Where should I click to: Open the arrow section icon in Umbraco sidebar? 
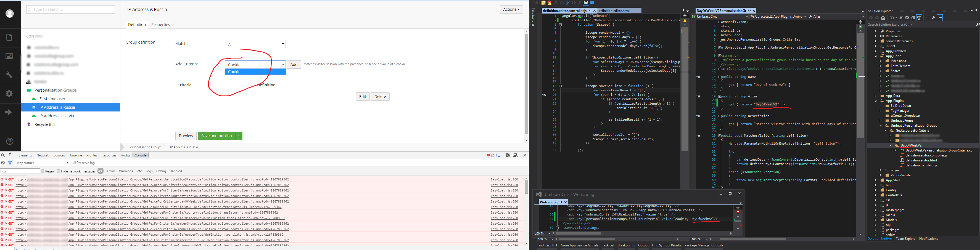(x=9, y=113)
